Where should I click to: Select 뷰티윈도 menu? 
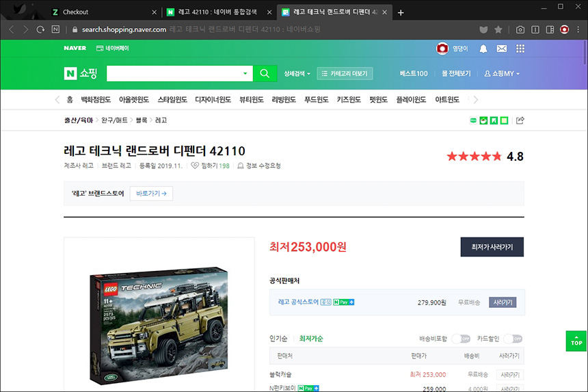point(251,100)
